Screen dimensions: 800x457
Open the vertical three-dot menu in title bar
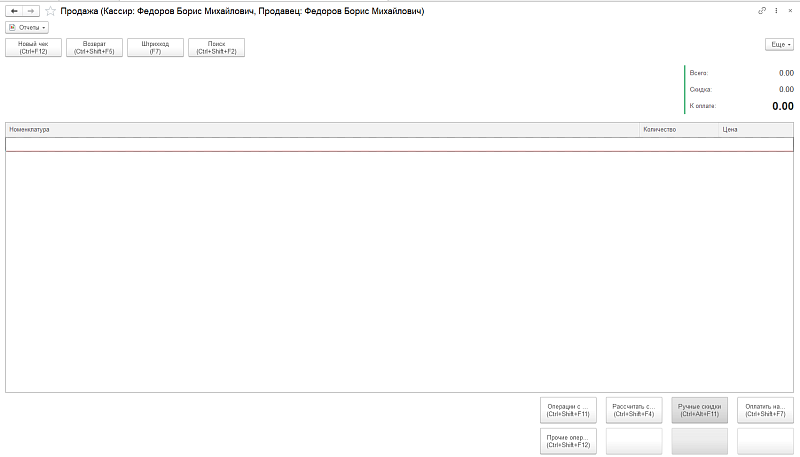click(x=776, y=10)
